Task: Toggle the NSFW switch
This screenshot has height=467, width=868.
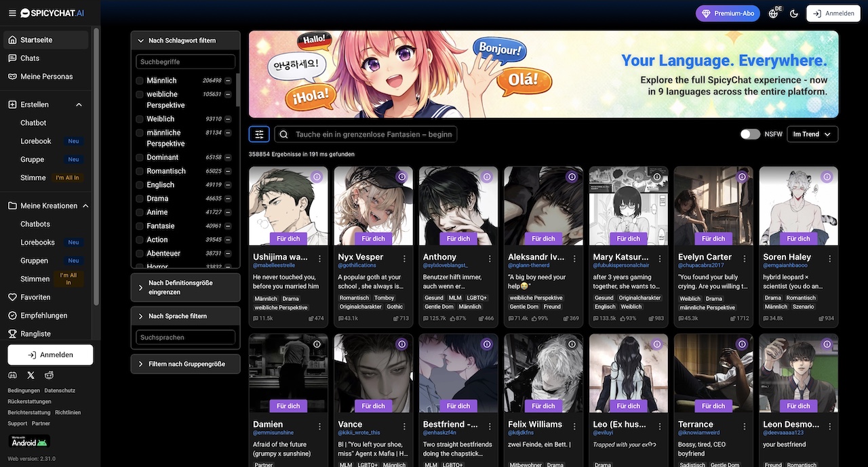Action: click(750, 134)
